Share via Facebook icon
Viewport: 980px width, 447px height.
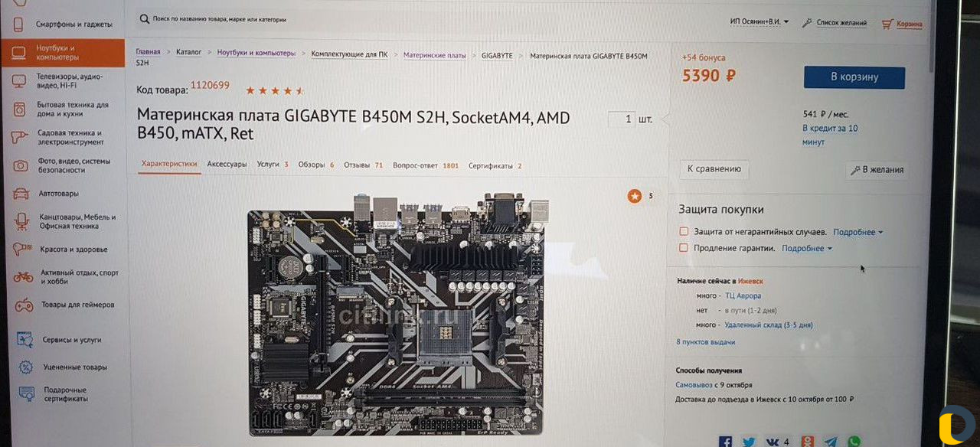click(725, 442)
